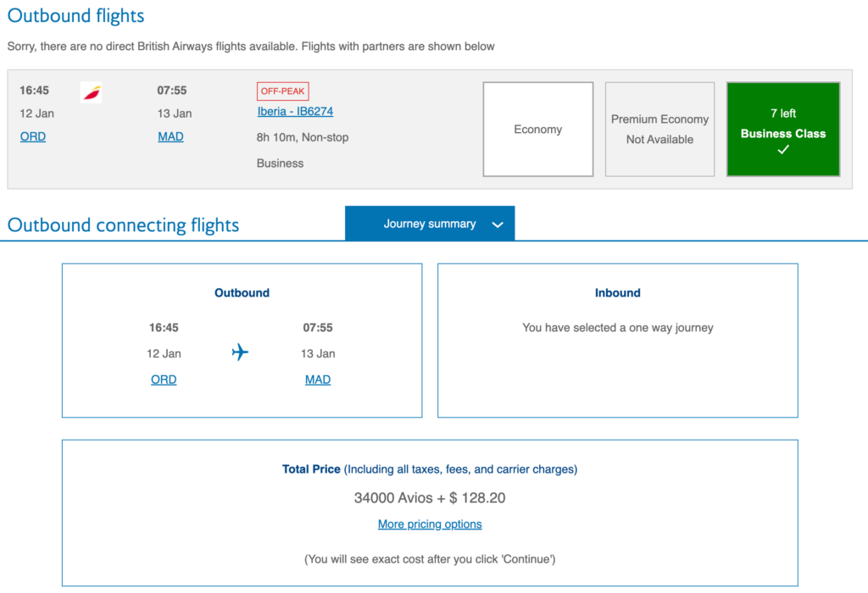Viewport: 868px width, 593px height.
Task: Expand Journey summary via its chevron arrow
Action: pyautogui.click(x=498, y=224)
